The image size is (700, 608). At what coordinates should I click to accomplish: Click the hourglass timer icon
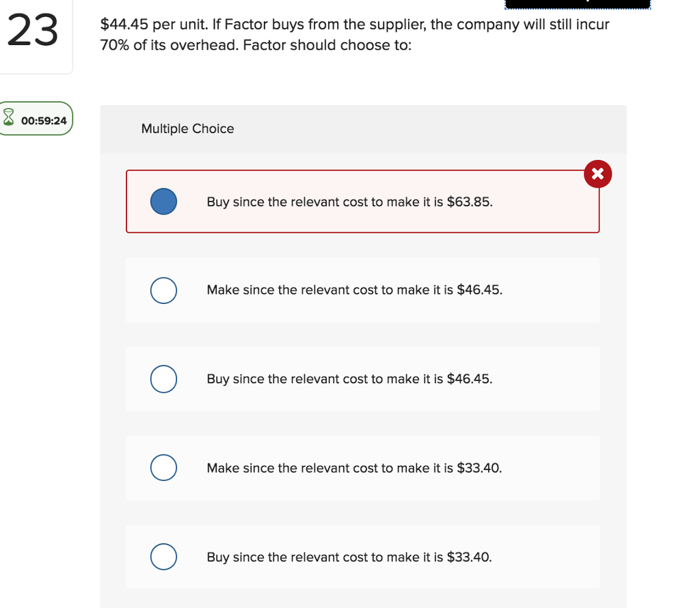(x=10, y=118)
